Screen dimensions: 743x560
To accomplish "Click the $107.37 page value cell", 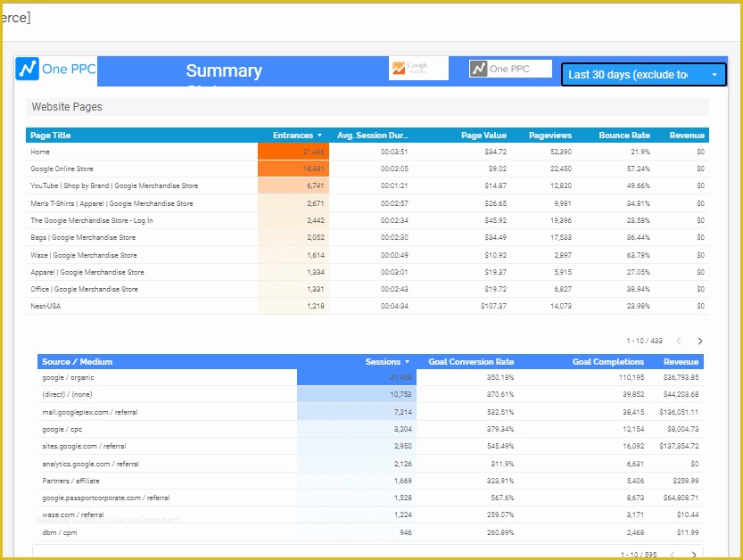I will 493,306.
